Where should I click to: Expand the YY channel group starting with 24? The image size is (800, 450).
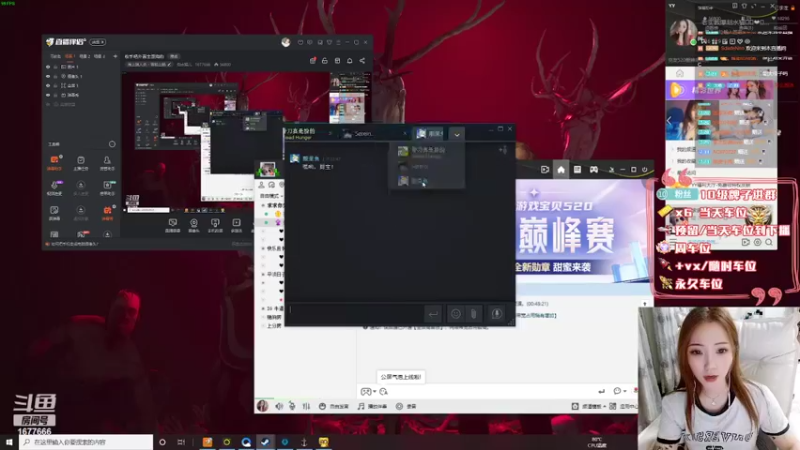[263, 309]
